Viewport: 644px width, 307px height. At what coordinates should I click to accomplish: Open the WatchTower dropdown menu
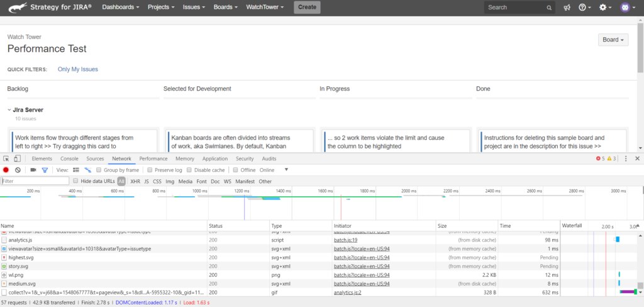click(265, 7)
